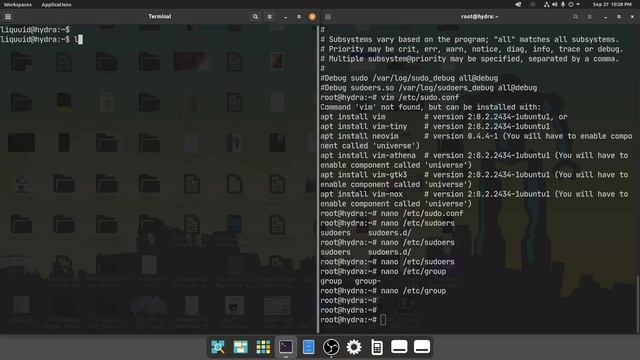The height and width of the screenshot is (360, 640).
Task: Click the 'nano /etc/sudo.conf' command line
Action: [x=392, y=213]
